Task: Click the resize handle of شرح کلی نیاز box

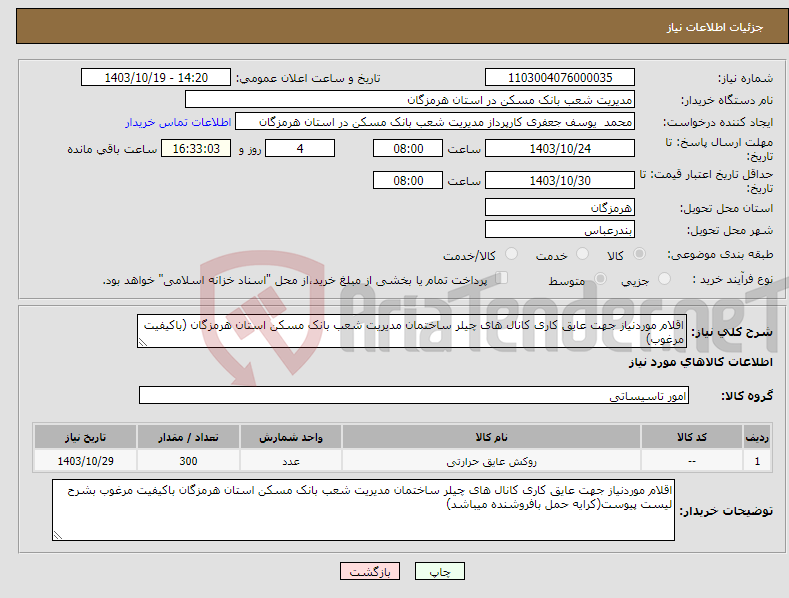Action: tap(143, 342)
